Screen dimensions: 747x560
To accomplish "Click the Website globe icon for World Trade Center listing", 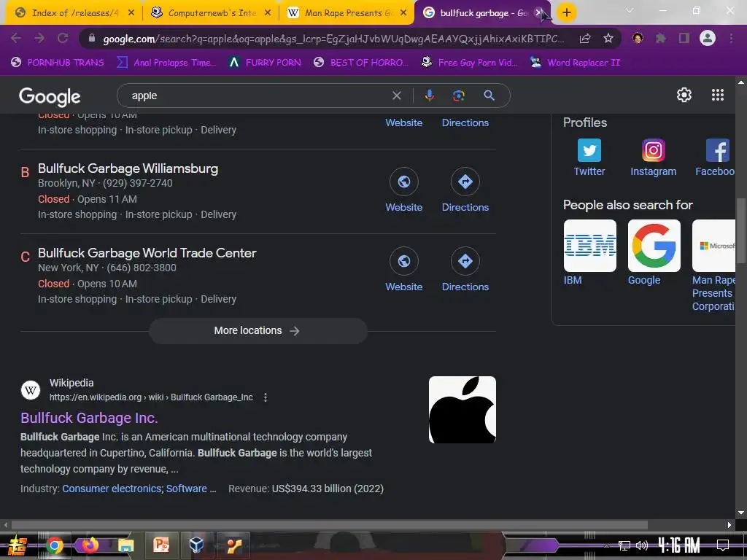I will click(404, 261).
